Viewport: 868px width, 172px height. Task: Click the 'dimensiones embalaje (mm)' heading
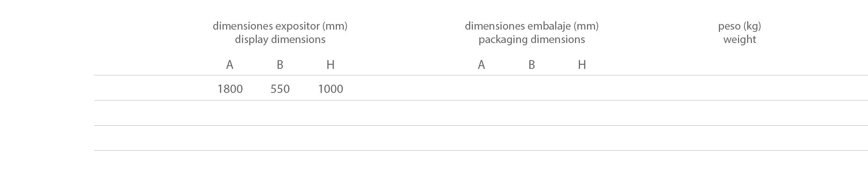tap(532, 26)
